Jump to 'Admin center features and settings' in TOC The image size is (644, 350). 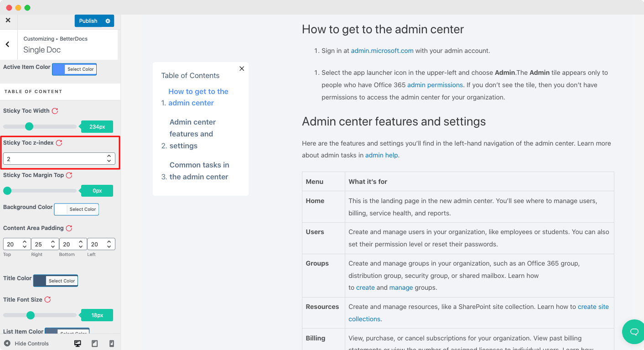192,134
